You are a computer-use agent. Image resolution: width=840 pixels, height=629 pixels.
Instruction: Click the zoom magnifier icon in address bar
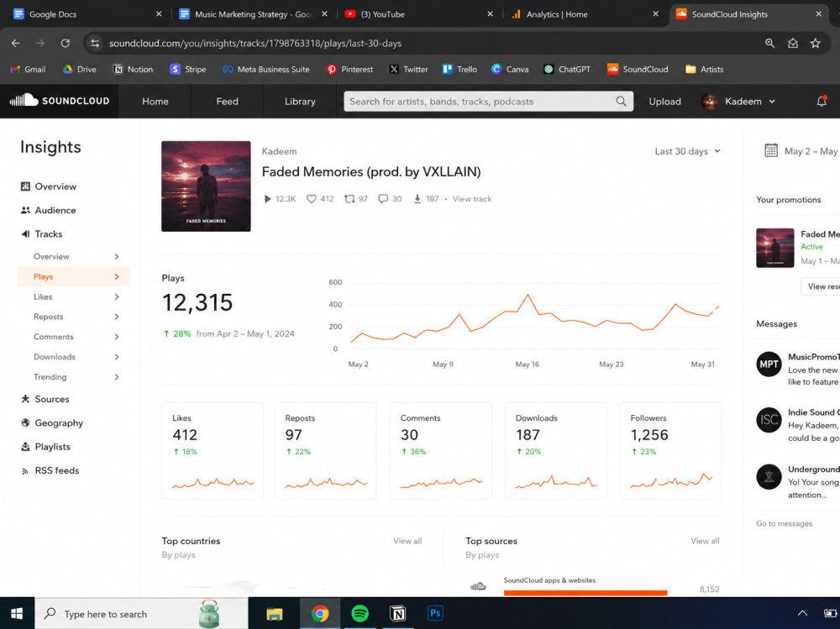(769, 44)
